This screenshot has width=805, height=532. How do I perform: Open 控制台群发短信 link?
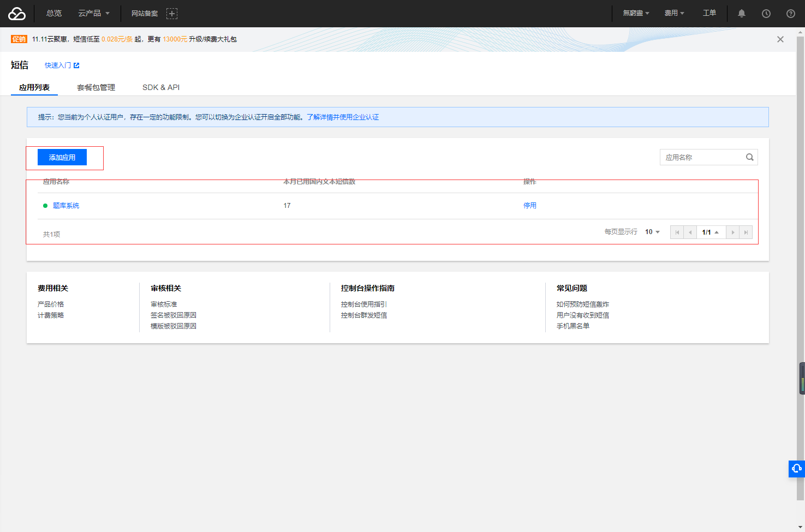(x=364, y=315)
